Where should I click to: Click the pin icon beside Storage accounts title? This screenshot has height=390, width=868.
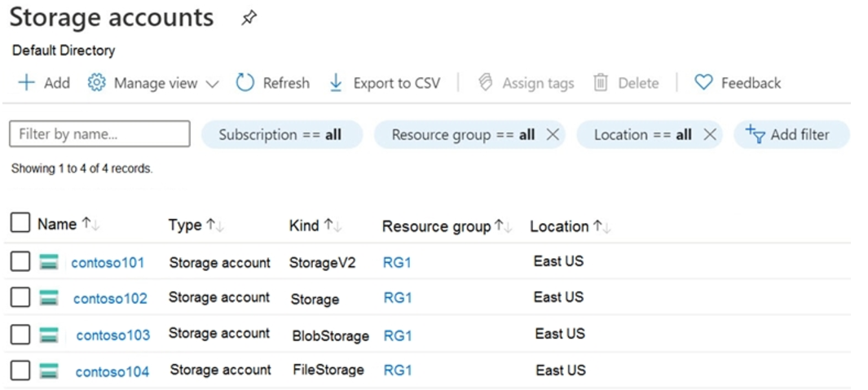click(x=249, y=18)
